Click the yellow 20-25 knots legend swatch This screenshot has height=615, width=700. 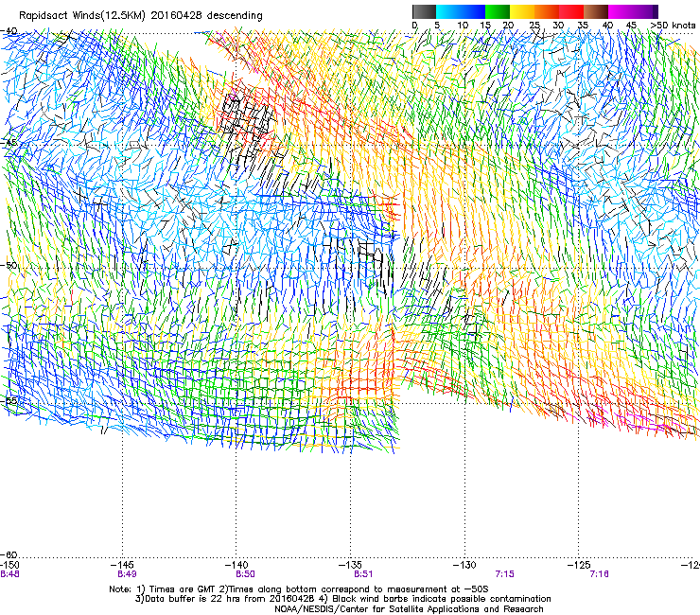(522, 11)
